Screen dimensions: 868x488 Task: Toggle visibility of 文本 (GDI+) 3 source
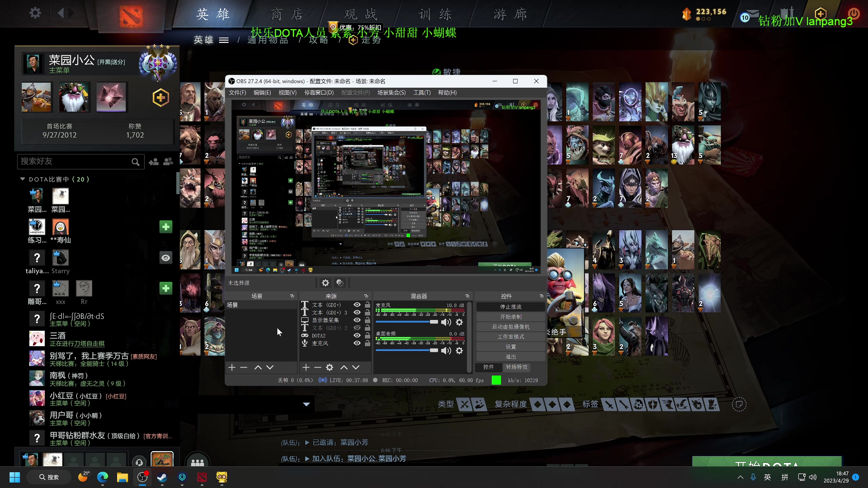click(x=357, y=312)
